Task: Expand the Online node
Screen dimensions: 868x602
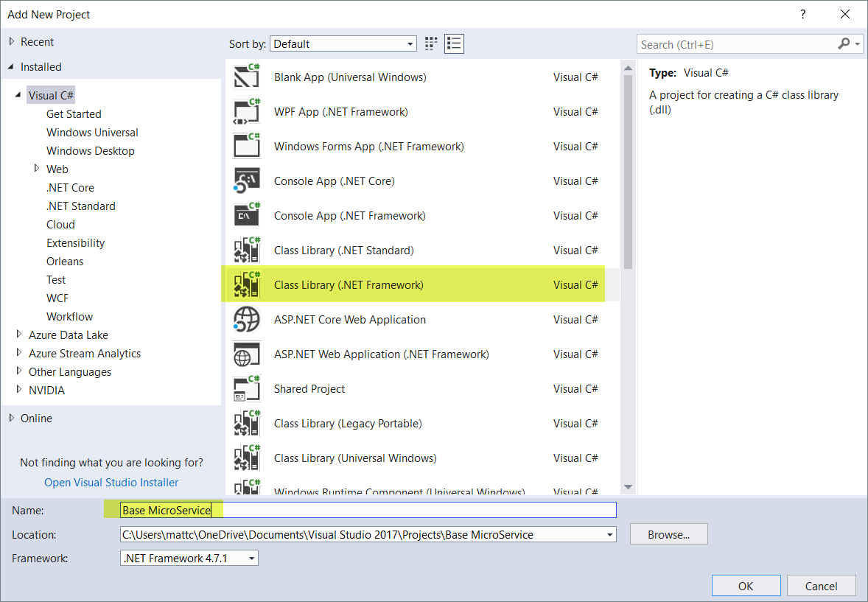Action: pos(12,418)
